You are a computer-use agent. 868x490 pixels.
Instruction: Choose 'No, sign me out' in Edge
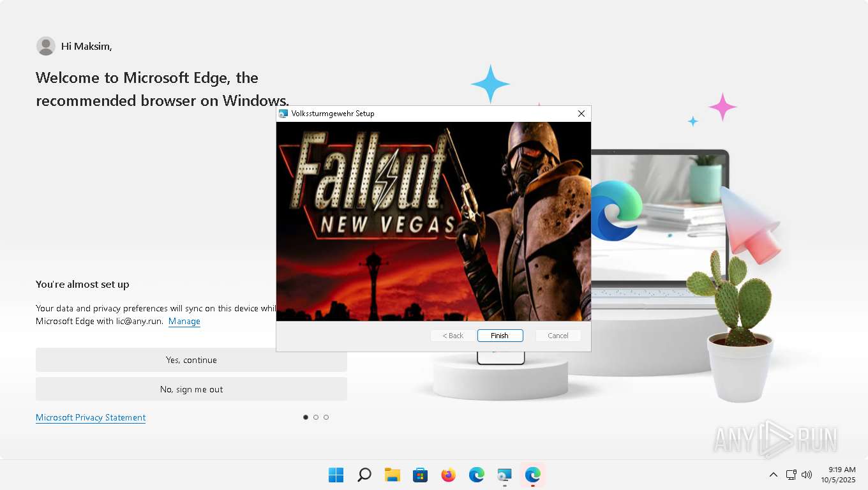tap(191, 389)
